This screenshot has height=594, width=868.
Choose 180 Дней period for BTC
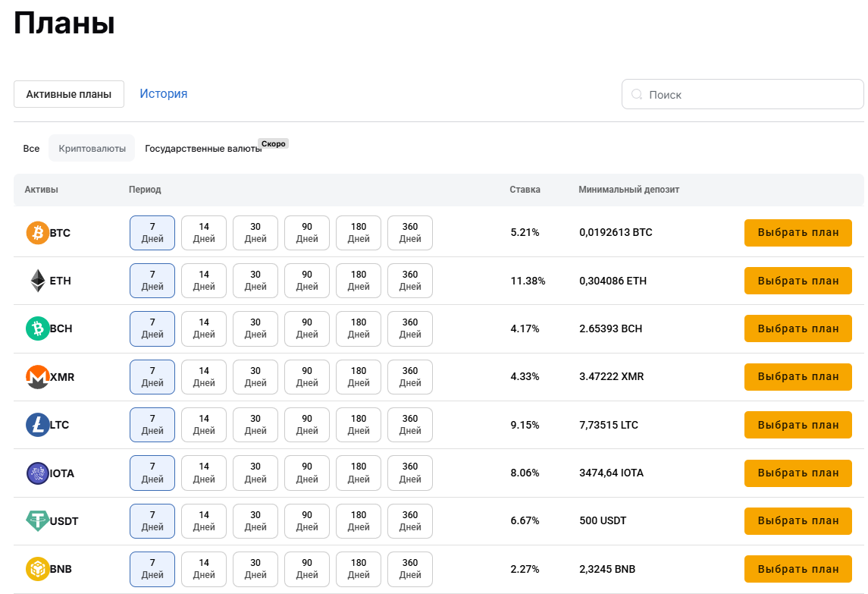358,233
